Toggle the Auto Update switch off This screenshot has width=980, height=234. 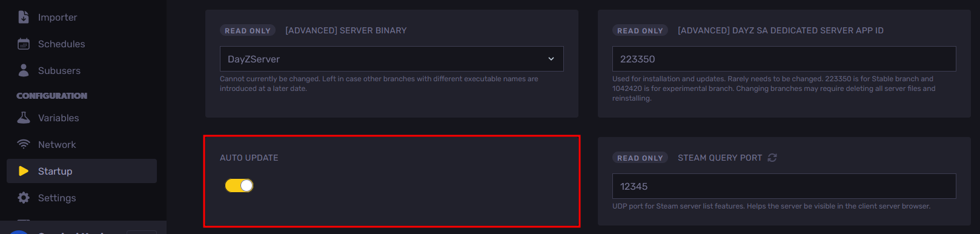[x=239, y=186]
